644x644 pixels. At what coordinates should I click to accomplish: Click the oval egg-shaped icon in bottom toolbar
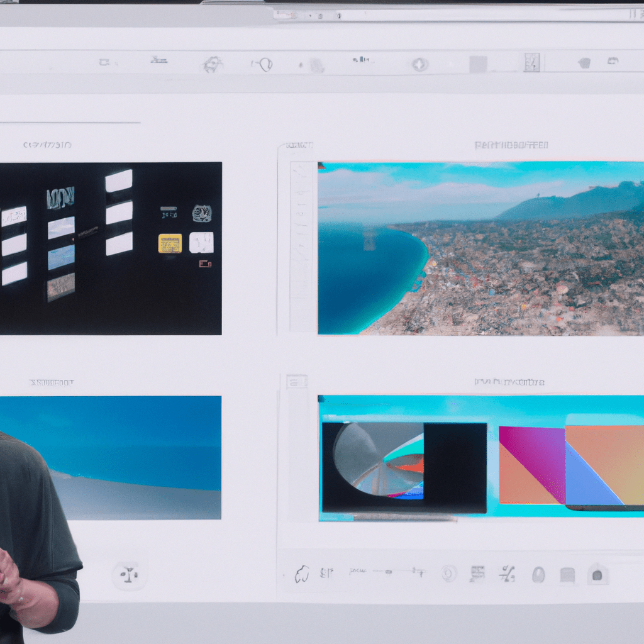538,575
